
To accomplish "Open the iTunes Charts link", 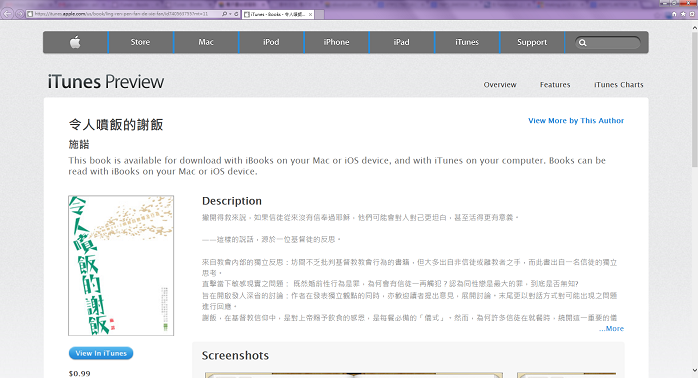I will pos(619,85).
